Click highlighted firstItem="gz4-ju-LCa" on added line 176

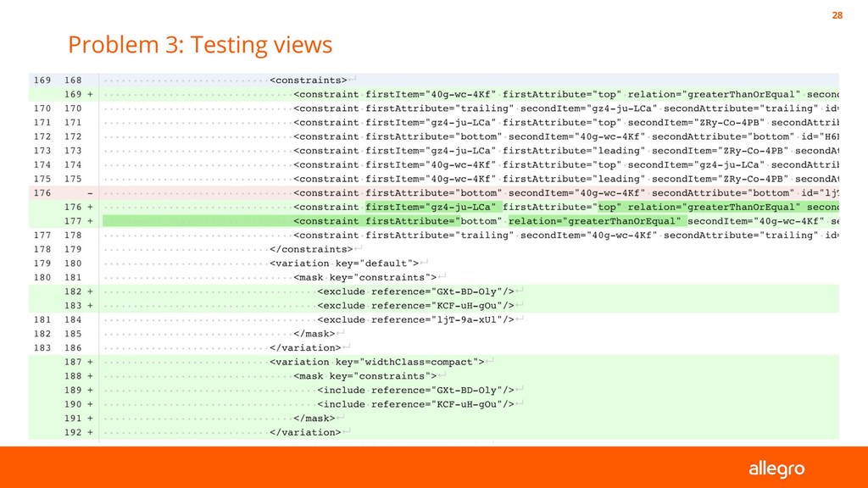pyautogui.click(x=431, y=207)
